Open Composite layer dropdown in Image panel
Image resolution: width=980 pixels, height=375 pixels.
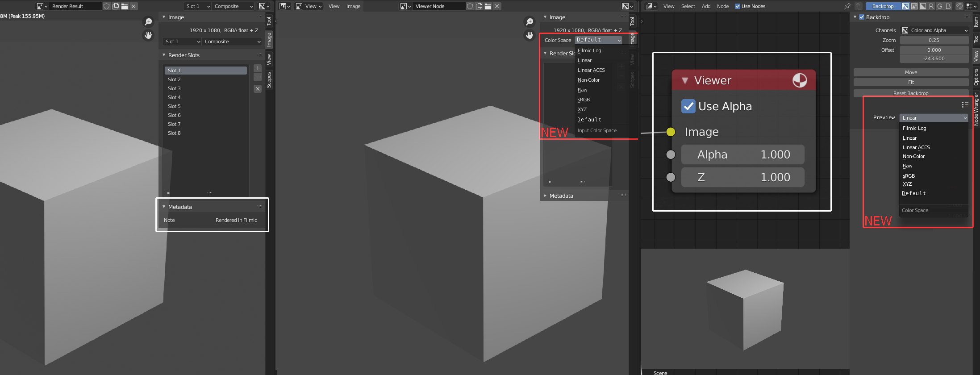[232, 42]
